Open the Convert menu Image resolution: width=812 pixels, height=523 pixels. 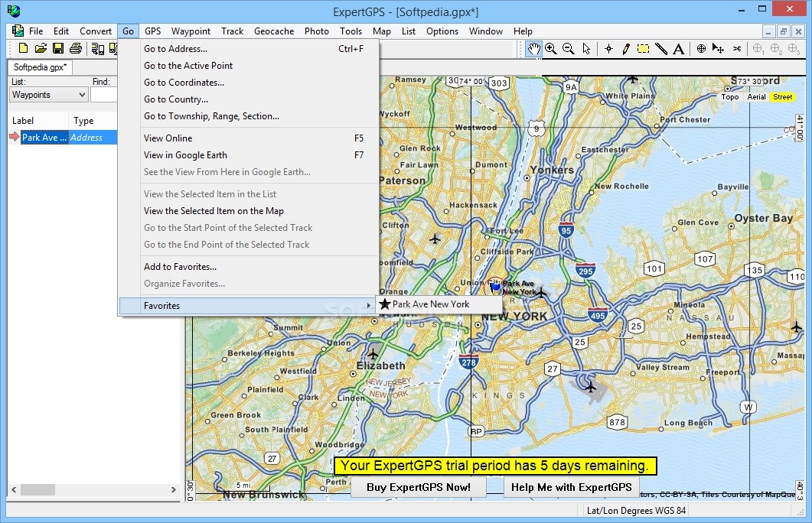96,31
